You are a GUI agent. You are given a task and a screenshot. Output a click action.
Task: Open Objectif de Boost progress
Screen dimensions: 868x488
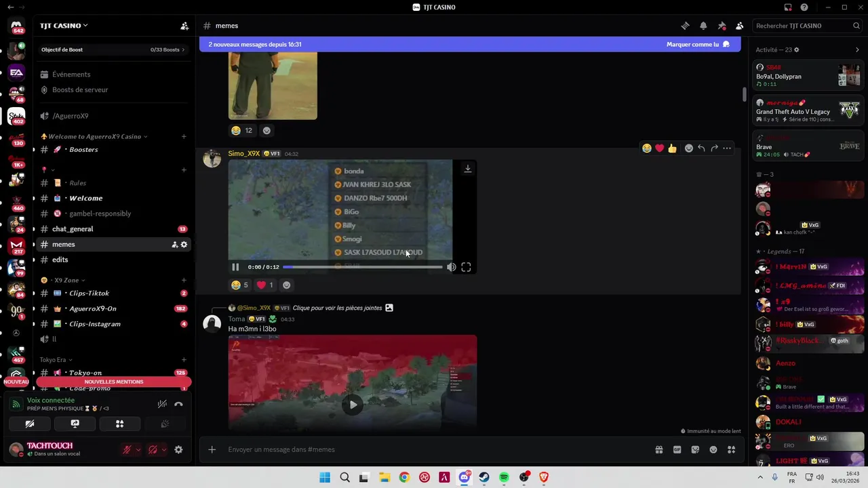(x=113, y=49)
